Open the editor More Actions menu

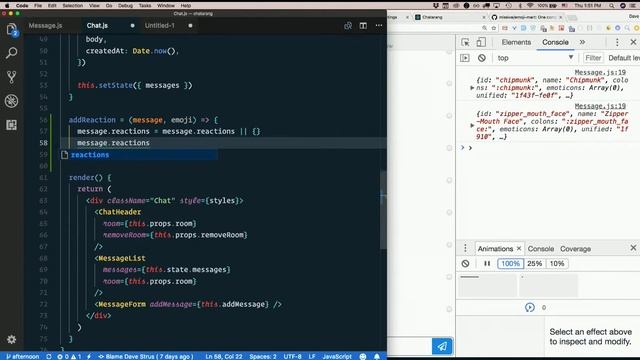(379, 25)
